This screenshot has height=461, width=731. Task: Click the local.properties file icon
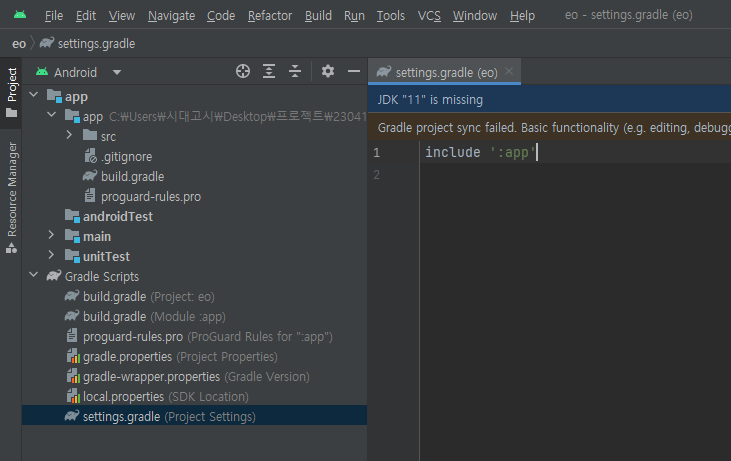click(x=73, y=396)
